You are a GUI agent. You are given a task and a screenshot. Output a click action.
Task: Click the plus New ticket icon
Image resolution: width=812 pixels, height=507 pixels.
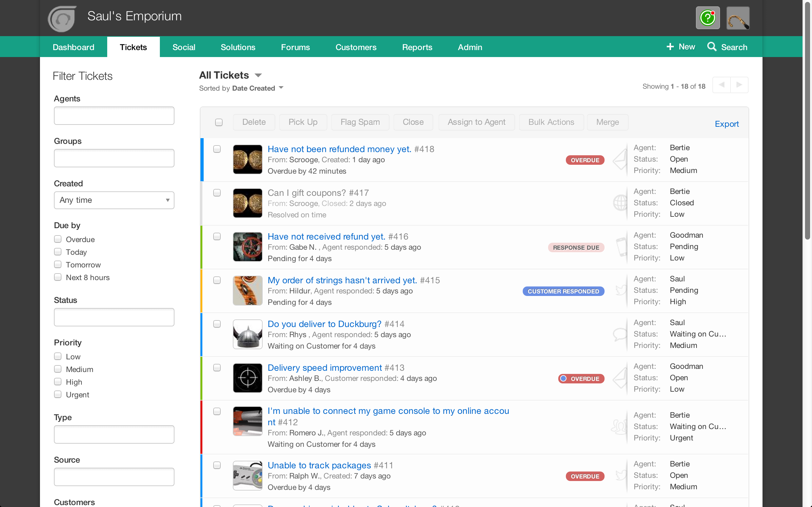(670, 47)
